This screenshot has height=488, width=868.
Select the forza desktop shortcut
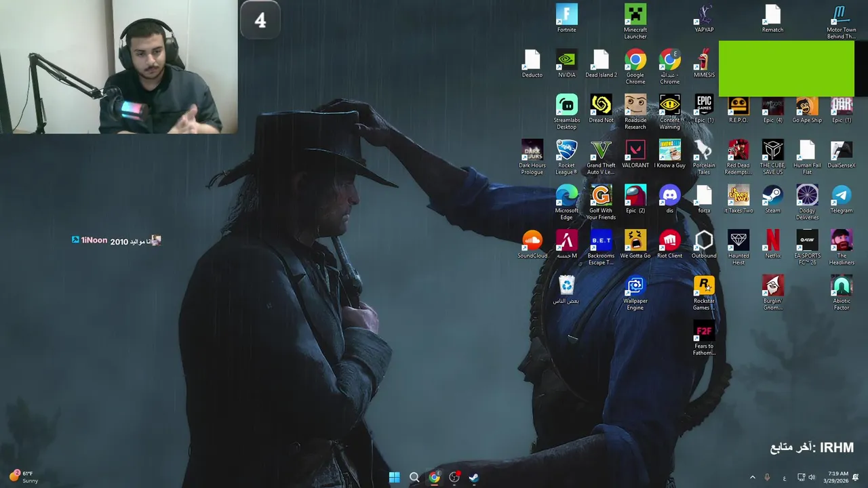click(x=704, y=199)
